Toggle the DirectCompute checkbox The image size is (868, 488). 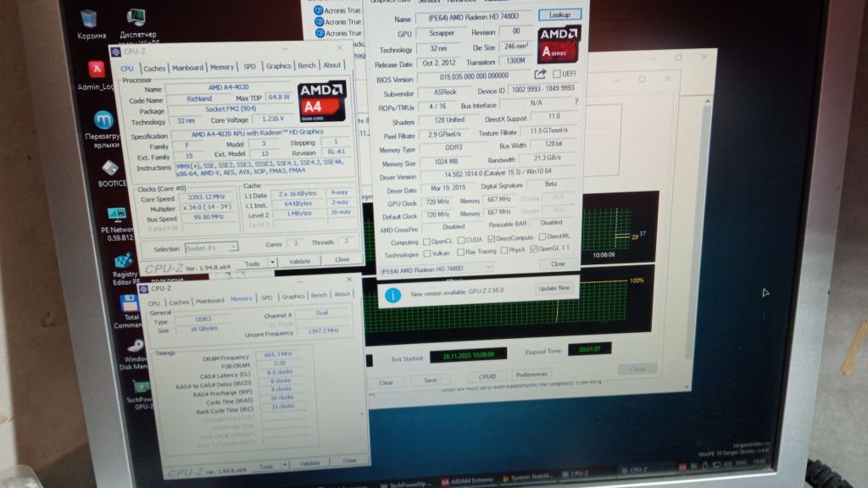(491, 239)
